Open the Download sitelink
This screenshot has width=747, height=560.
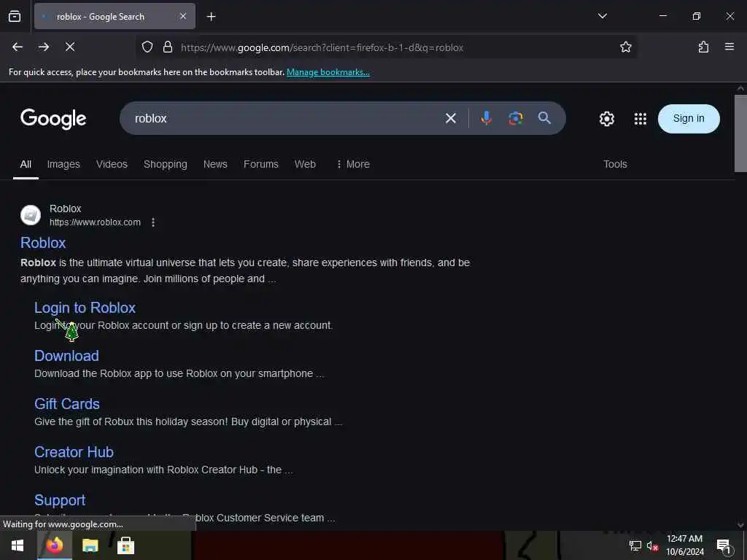click(x=66, y=356)
